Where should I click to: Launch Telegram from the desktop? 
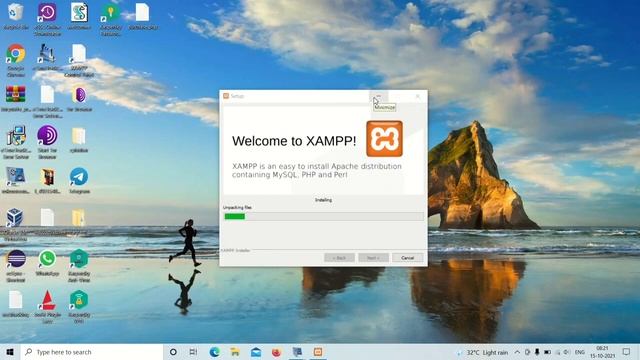pyautogui.click(x=79, y=177)
